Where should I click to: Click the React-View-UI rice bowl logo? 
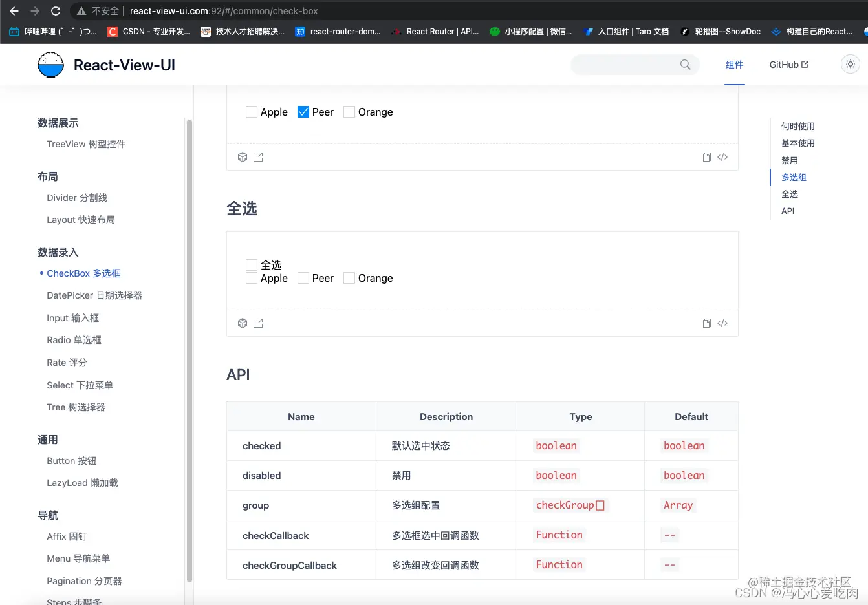50,65
